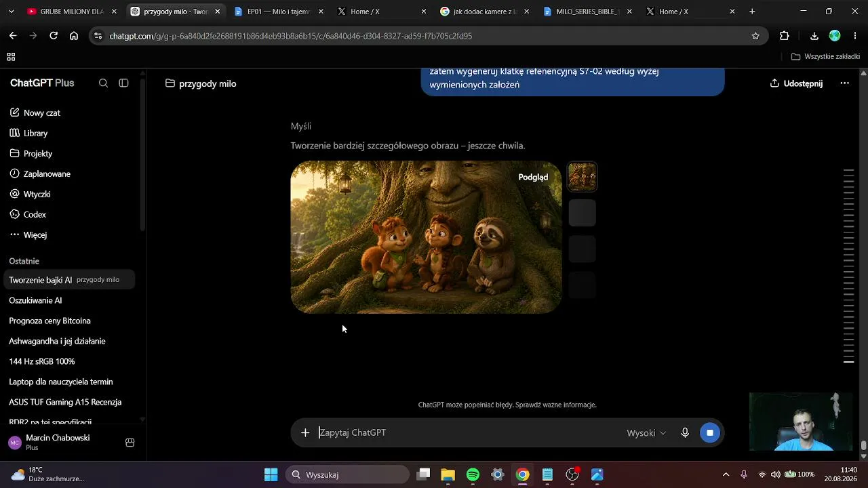The image size is (868, 488).
Task: Open the tab search chevron in Chrome
Action: [10, 12]
